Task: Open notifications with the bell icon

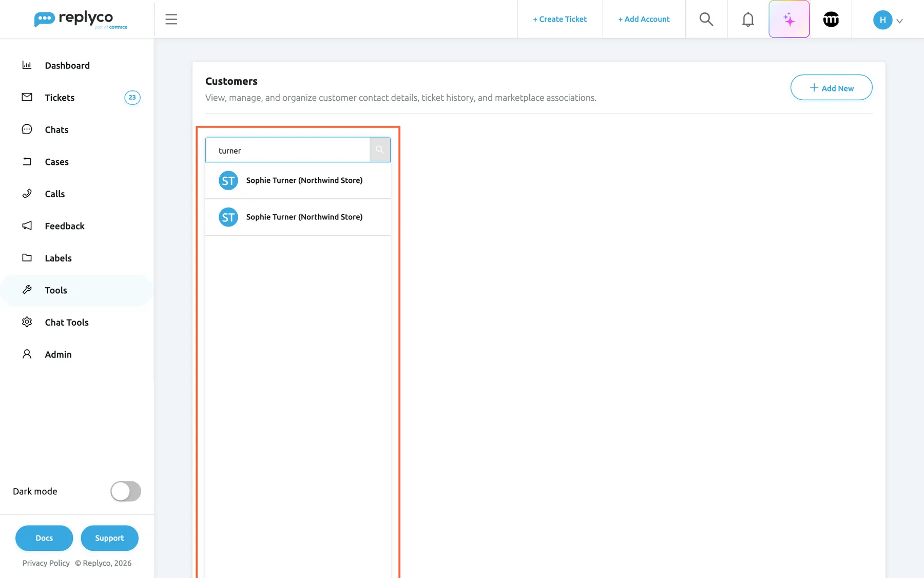Action: pos(748,20)
